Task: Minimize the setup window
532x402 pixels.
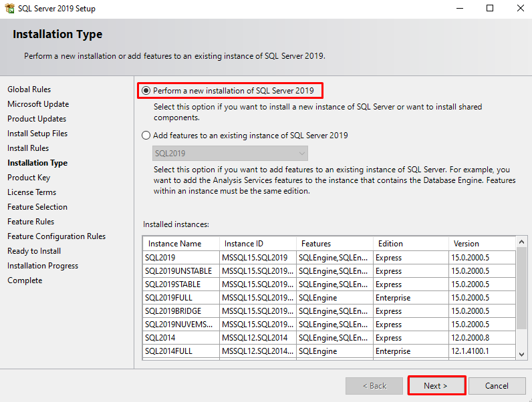Action: coord(460,8)
